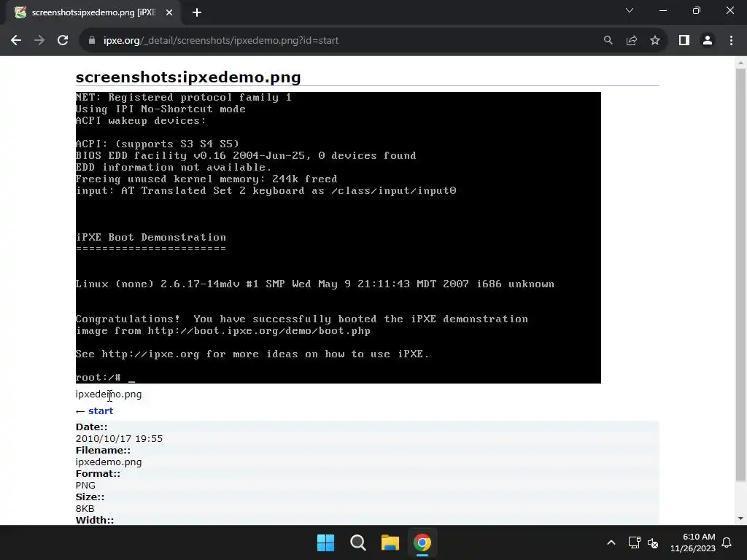Click the iPXE demo terminal screenshot image
Screen dimensions: 747x560
tap(338, 238)
